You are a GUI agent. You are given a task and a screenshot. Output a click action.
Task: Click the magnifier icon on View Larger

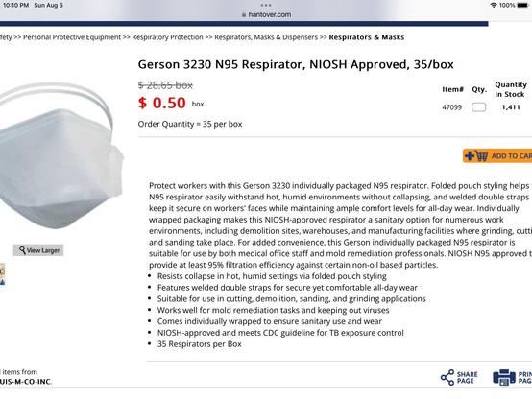22,250
